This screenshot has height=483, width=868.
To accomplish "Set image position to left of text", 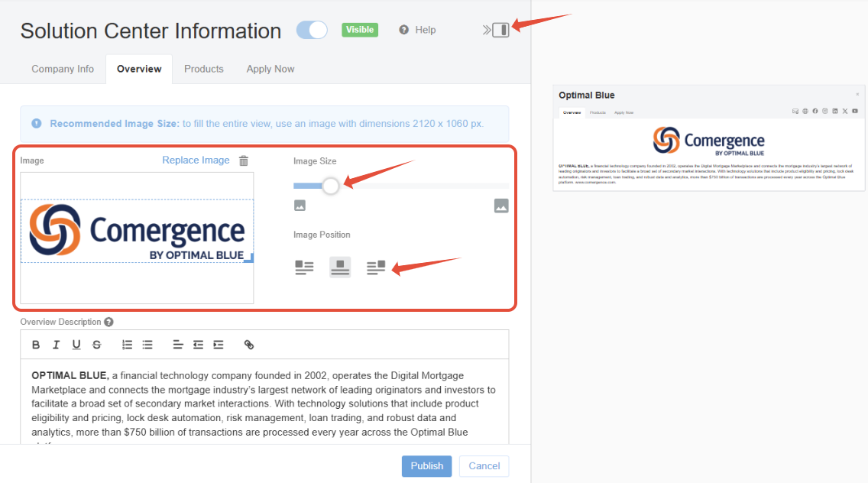I will pos(304,267).
